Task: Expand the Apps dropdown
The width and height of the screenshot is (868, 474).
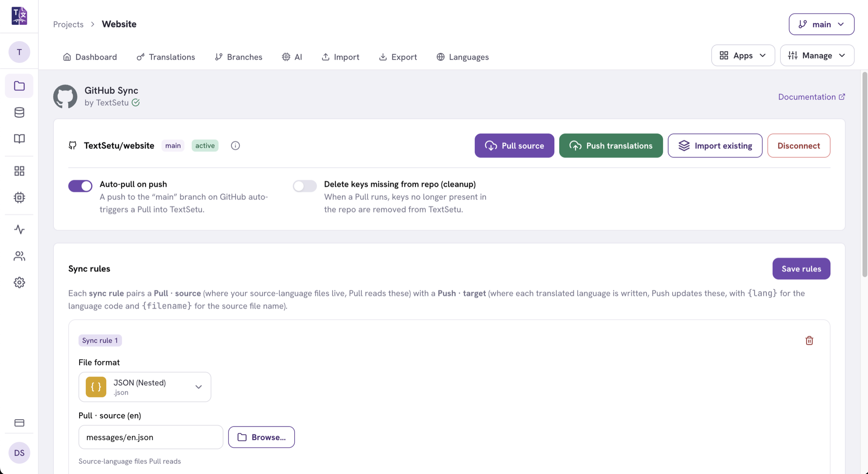Action: (743, 55)
